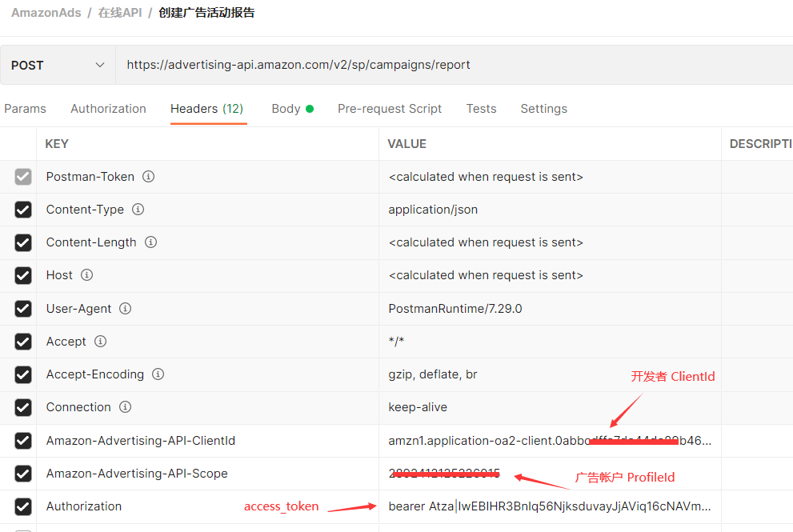Open the Body tab
This screenshot has width=793, height=532.
point(292,109)
